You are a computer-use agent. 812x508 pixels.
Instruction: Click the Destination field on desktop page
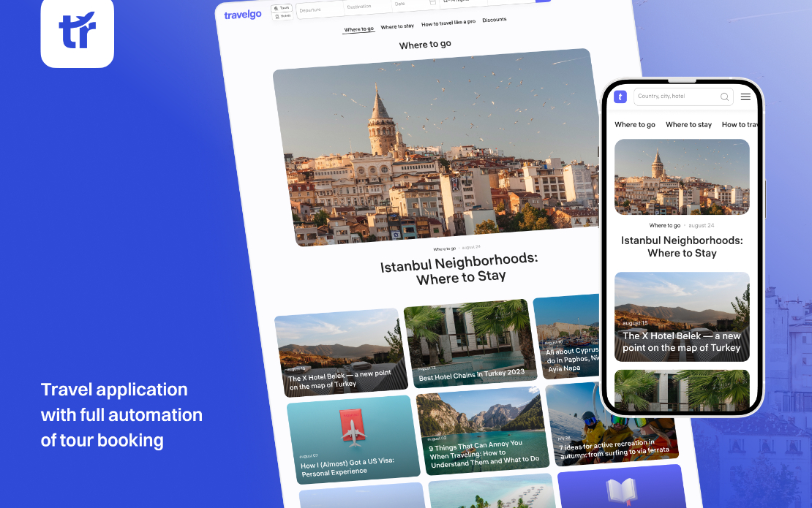click(x=366, y=6)
